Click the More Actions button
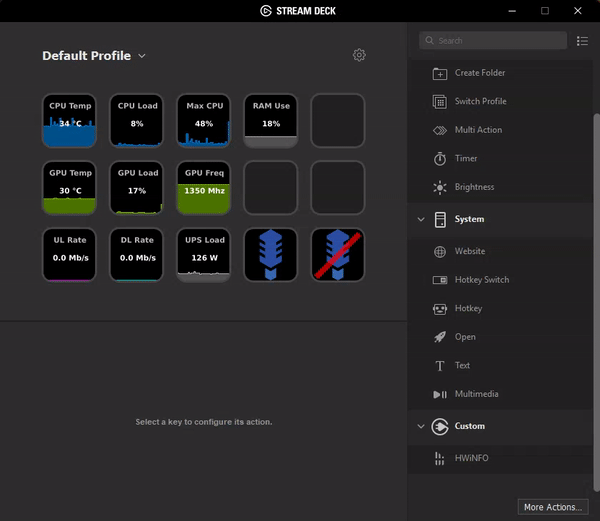 (x=553, y=507)
